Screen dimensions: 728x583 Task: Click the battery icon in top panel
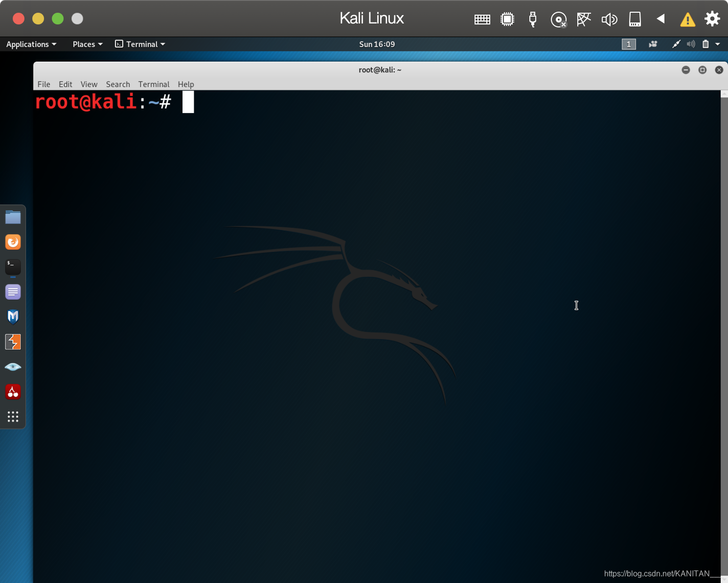(x=705, y=44)
